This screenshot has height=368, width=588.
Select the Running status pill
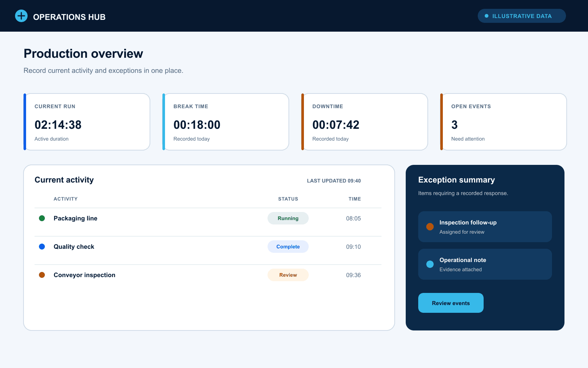click(288, 218)
